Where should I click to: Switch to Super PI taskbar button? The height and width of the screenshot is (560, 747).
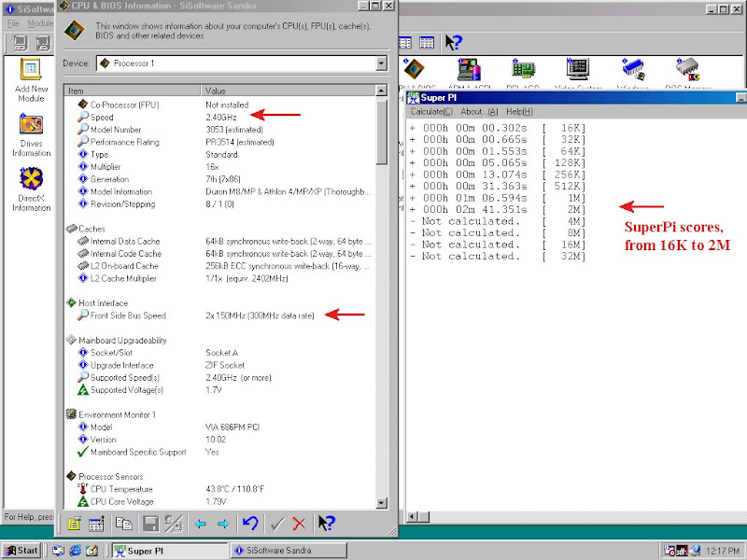[169, 551]
